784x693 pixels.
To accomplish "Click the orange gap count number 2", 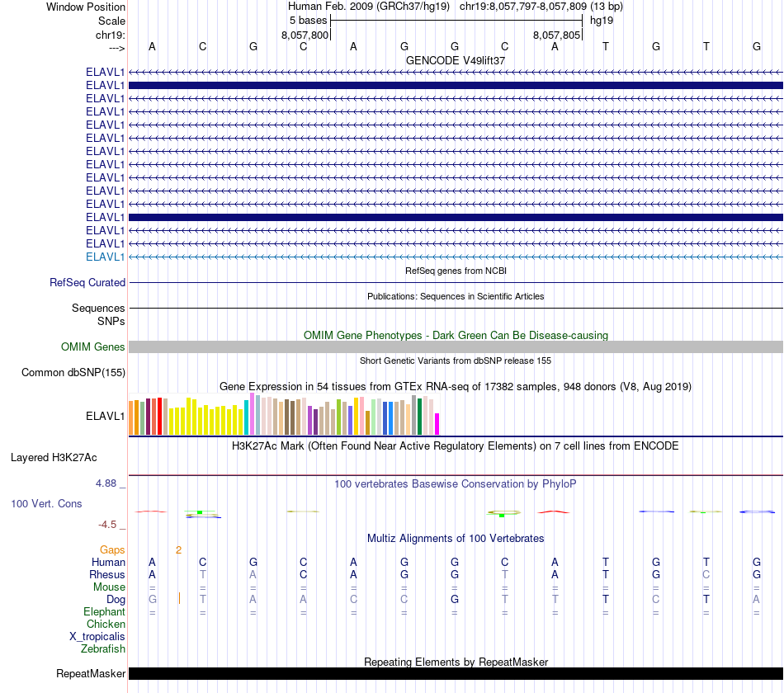I will click(x=178, y=550).
